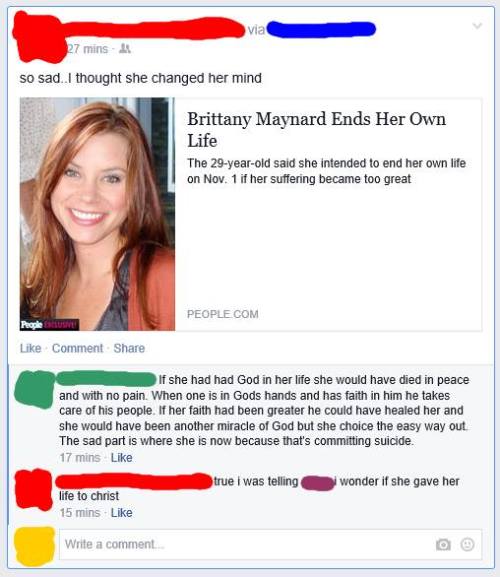Click the 27 mins post timestamp
The height and width of the screenshot is (577, 500).
(x=88, y=49)
